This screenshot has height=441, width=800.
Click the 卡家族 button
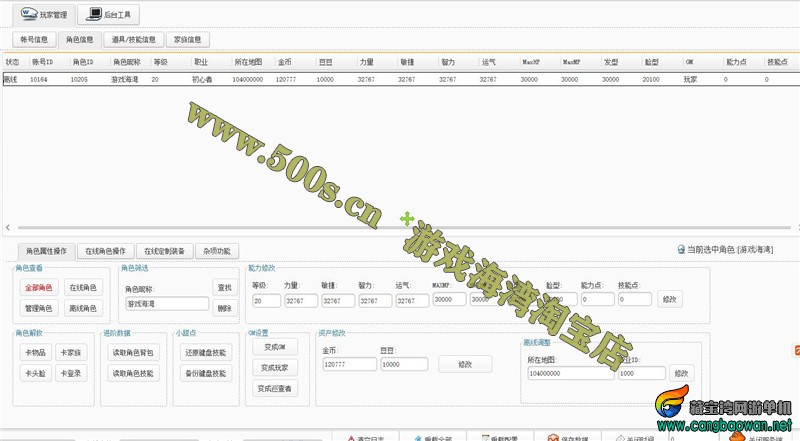click(71, 352)
